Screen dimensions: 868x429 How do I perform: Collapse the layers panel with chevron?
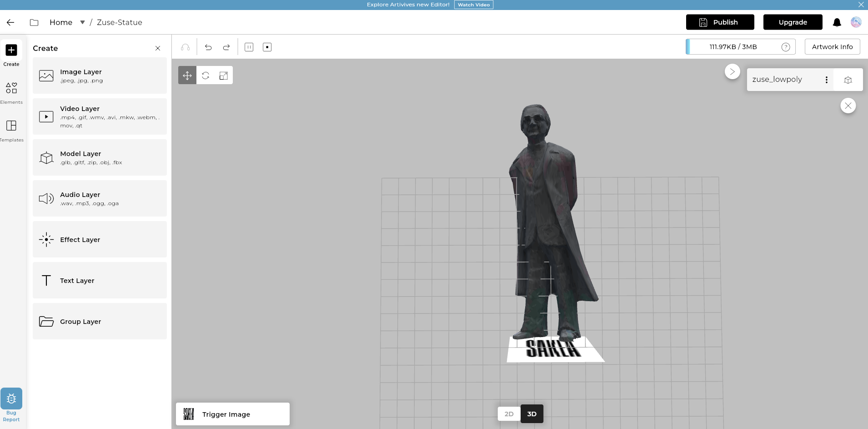pos(732,72)
